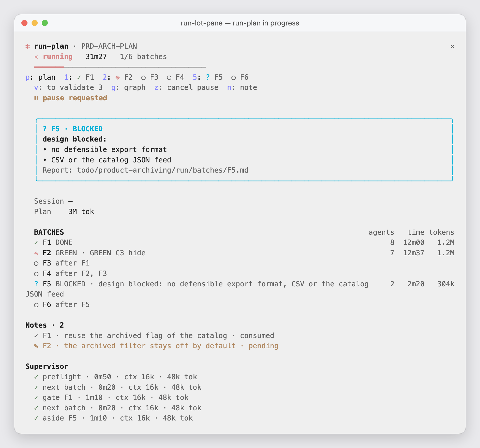
Task: Click the note command shortcut
Action: pos(242,88)
